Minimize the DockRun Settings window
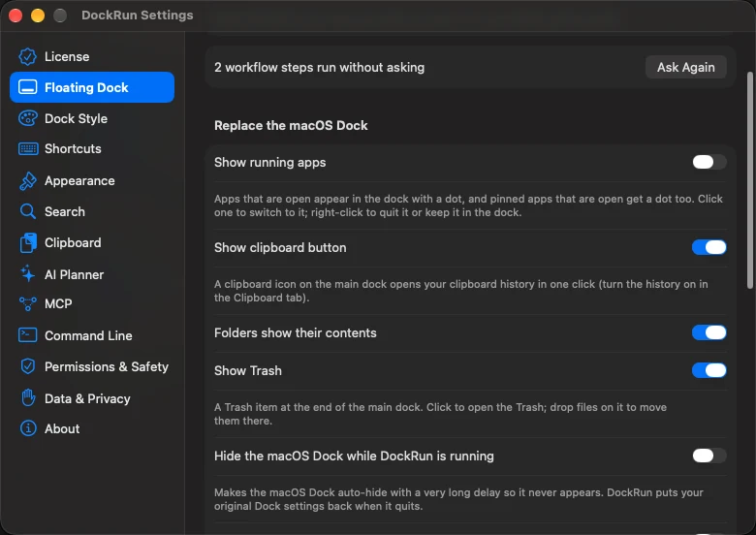Image resolution: width=756 pixels, height=535 pixels. click(x=38, y=16)
